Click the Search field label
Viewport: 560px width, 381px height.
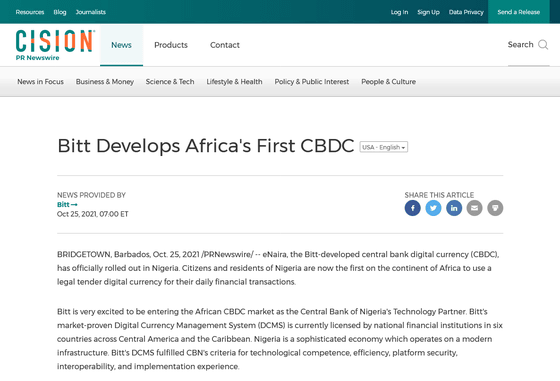(520, 45)
